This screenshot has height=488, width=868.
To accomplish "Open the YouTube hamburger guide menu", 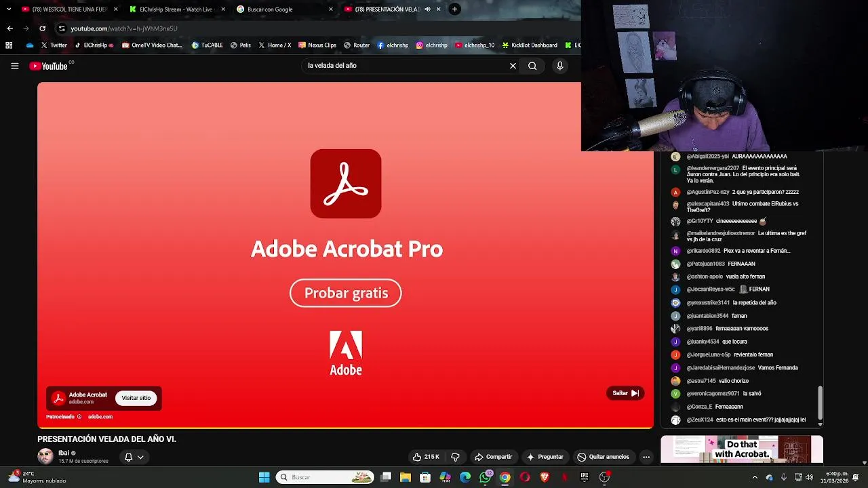I will pyautogui.click(x=14, y=66).
